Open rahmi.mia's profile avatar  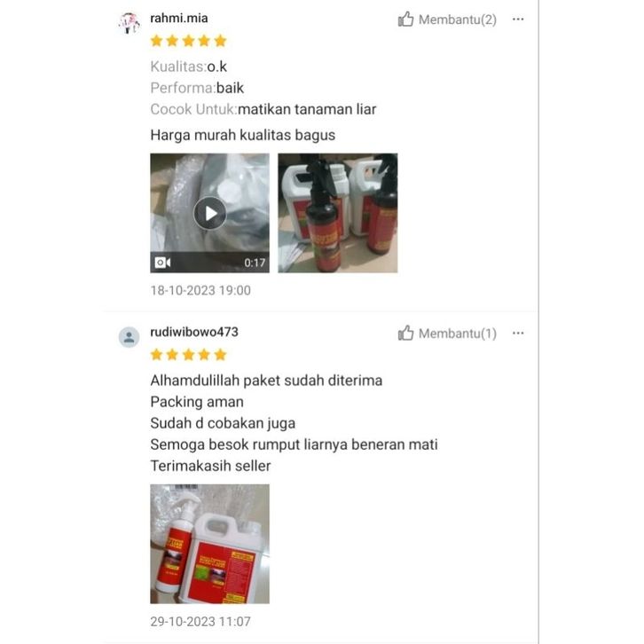click(x=129, y=22)
